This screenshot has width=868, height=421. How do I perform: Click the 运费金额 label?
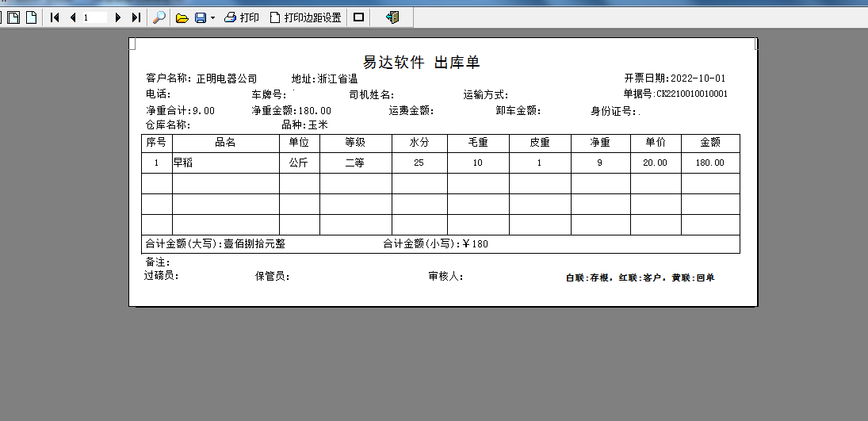point(411,111)
